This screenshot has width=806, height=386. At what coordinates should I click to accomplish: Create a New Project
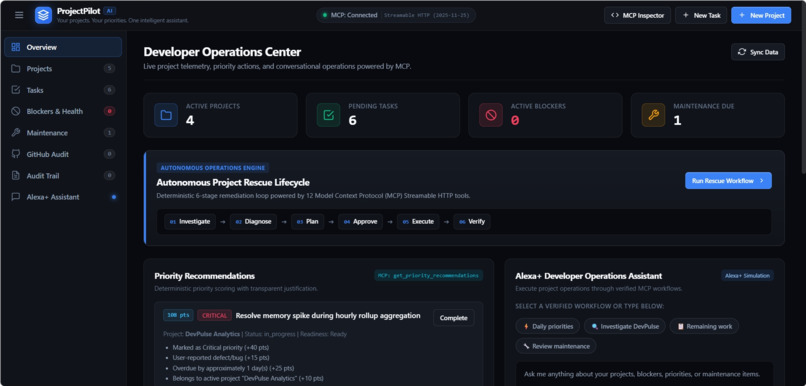[x=761, y=15]
